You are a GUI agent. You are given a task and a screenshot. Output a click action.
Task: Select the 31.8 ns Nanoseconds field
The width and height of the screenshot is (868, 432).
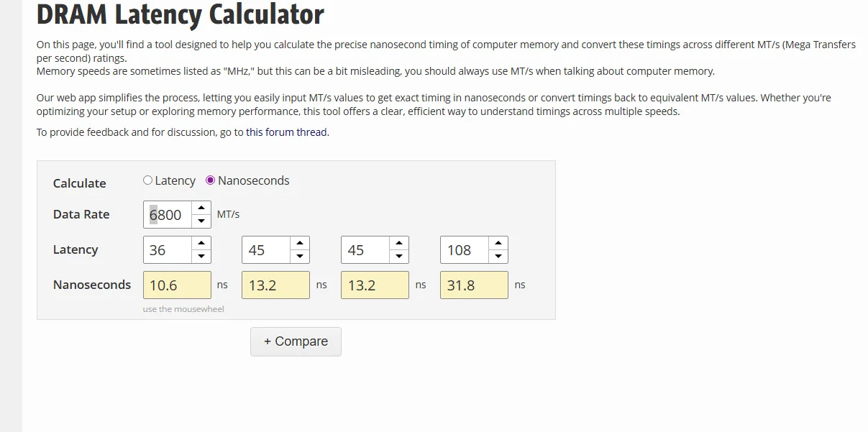pos(474,285)
